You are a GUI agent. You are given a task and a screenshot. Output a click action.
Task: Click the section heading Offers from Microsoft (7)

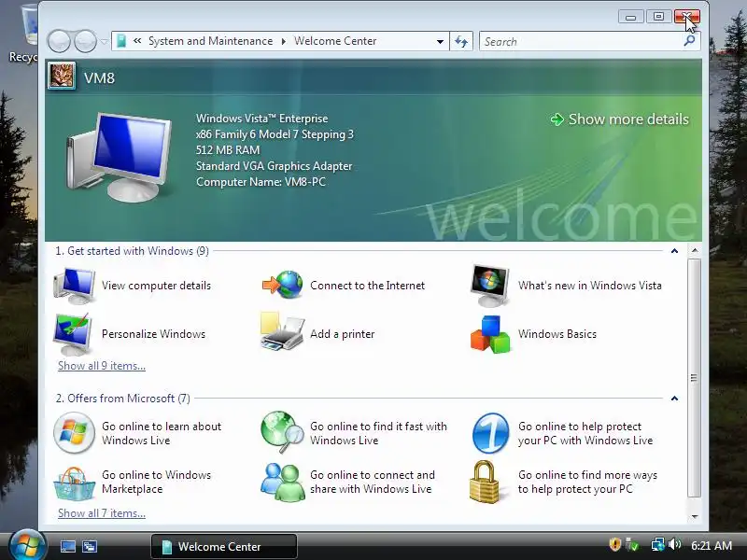[123, 399]
